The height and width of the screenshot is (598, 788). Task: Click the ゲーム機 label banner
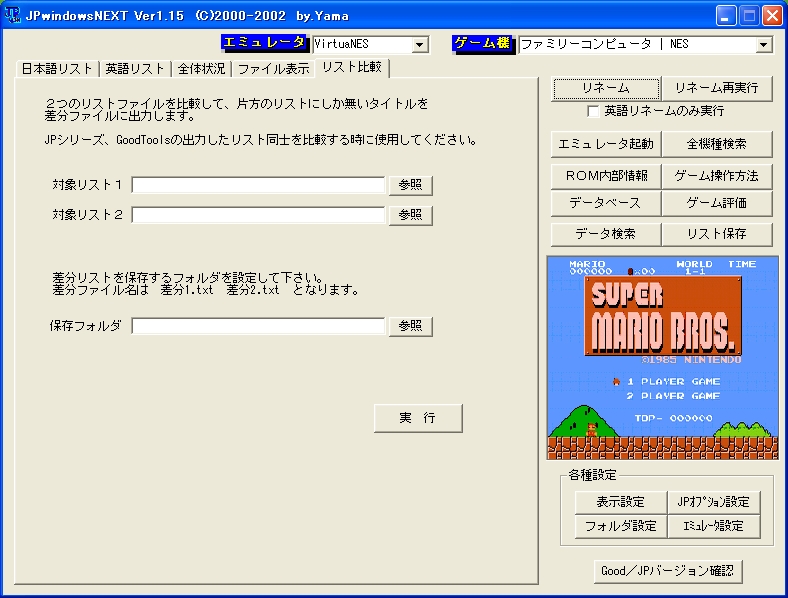pyautogui.click(x=483, y=44)
